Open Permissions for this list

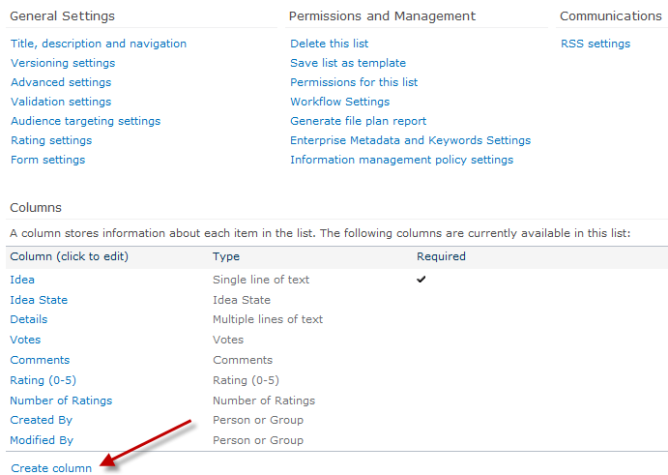pyautogui.click(x=354, y=82)
